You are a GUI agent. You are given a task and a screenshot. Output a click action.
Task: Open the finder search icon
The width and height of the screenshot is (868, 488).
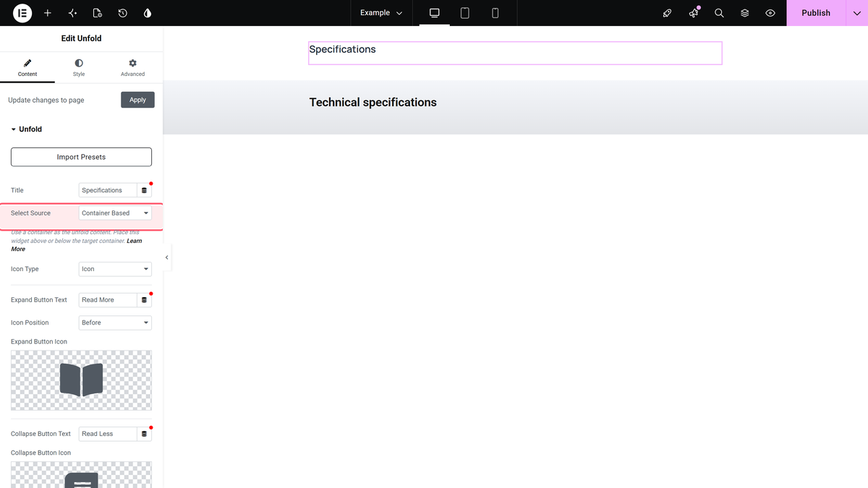pos(719,13)
